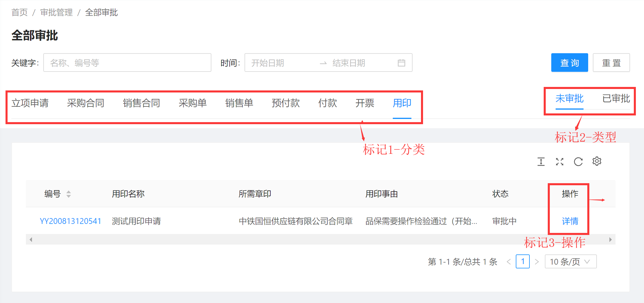Screen dimensions: 644x303
Task: Go to the previous page arrow
Action: click(509, 262)
